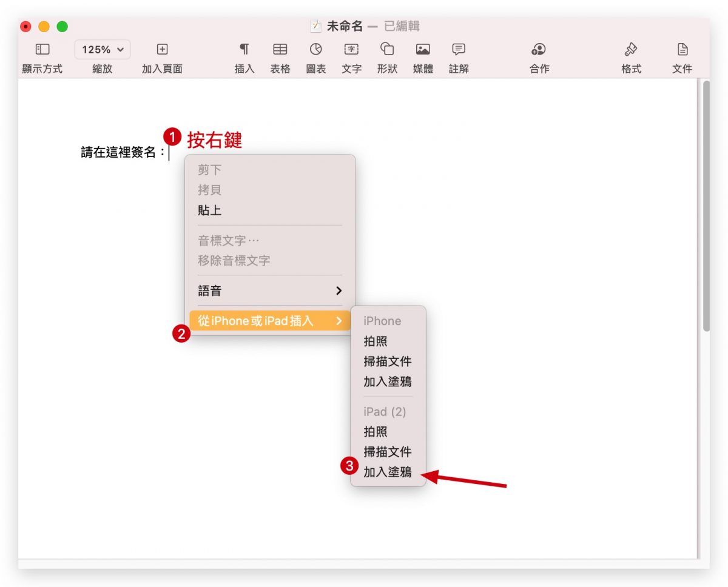This screenshot has width=728, height=587.
Task: Select 剪下 in the context menu
Action: pyautogui.click(x=270, y=170)
